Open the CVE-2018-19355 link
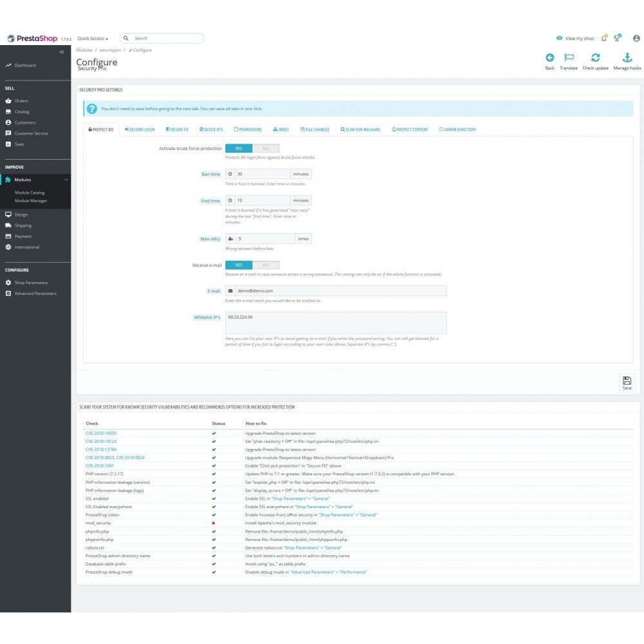The width and height of the screenshot is (644, 644). (100, 433)
